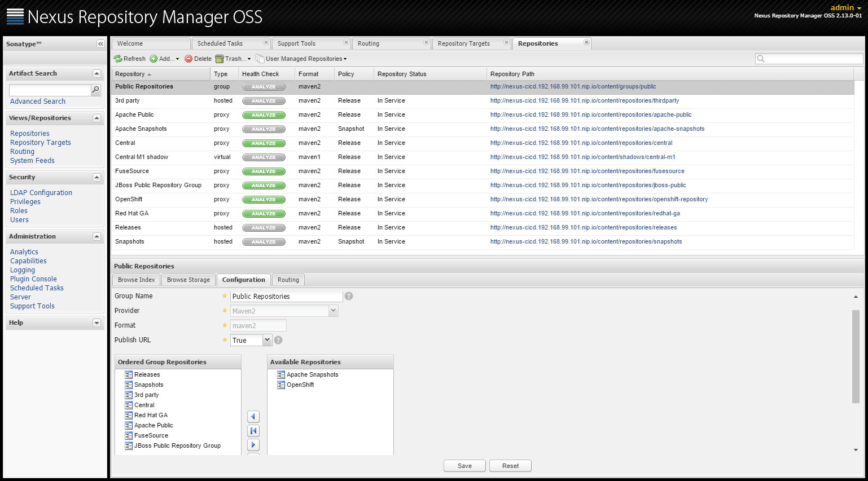
Task: Collapse the Administration panel section
Action: click(x=97, y=236)
